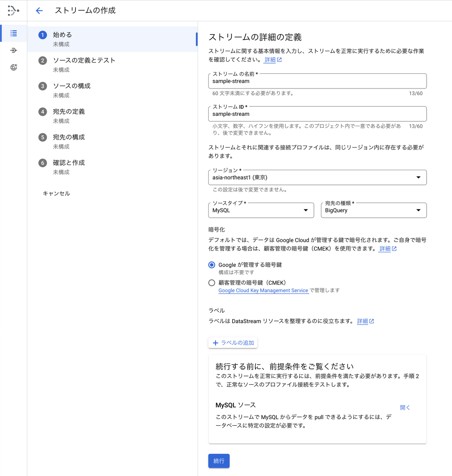Open the ソースタイプ MySQL dropdown
This screenshot has height=476, width=452.
pyautogui.click(x=261, y=210)
